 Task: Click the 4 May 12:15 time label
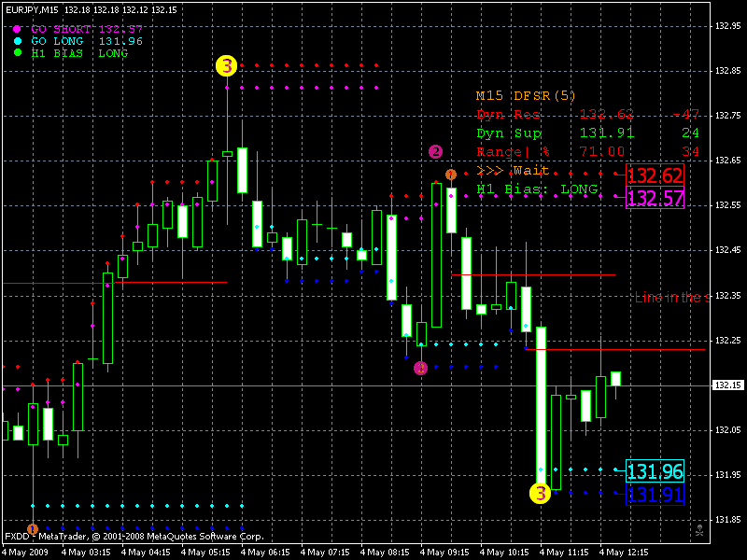pos(624,552)
